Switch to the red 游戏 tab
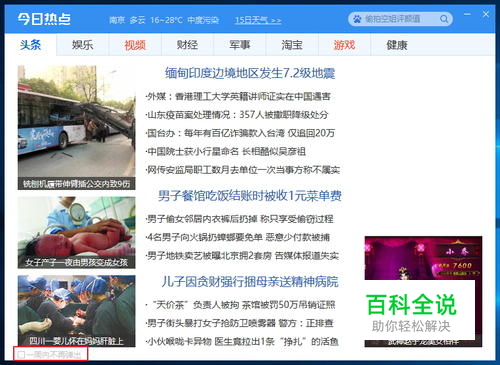Image resolution: width=500 pixels, height=365 pixels. coord(344,45)
